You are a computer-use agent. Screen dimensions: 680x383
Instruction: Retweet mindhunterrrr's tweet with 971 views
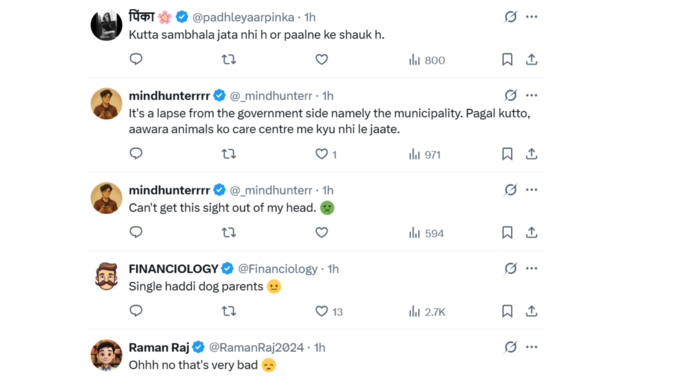pyautogui.click(x=229, y=154)
